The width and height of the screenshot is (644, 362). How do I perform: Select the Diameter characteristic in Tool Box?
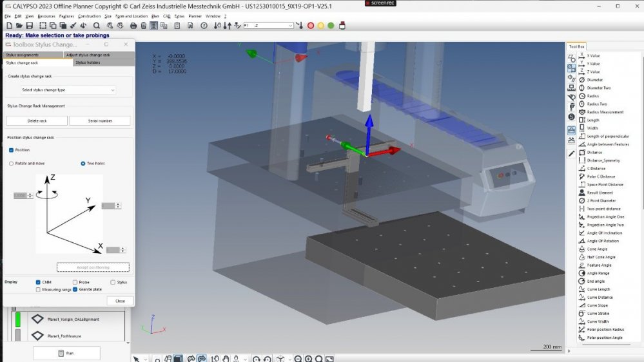point(594,80)
